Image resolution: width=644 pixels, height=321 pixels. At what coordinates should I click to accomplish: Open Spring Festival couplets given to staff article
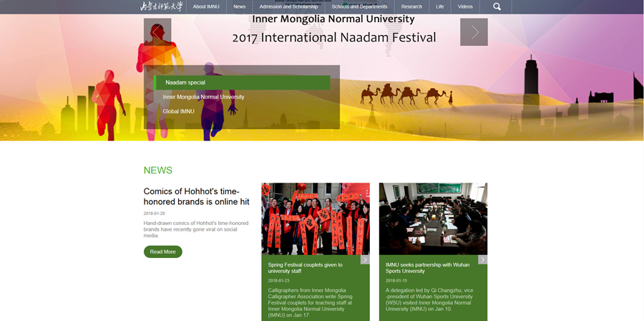pos(305,268)
